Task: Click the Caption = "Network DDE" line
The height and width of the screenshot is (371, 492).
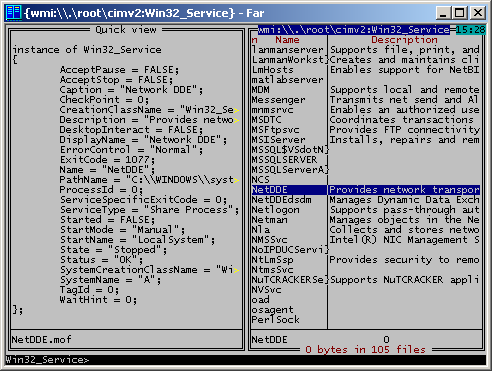Action: coord(131,90)
